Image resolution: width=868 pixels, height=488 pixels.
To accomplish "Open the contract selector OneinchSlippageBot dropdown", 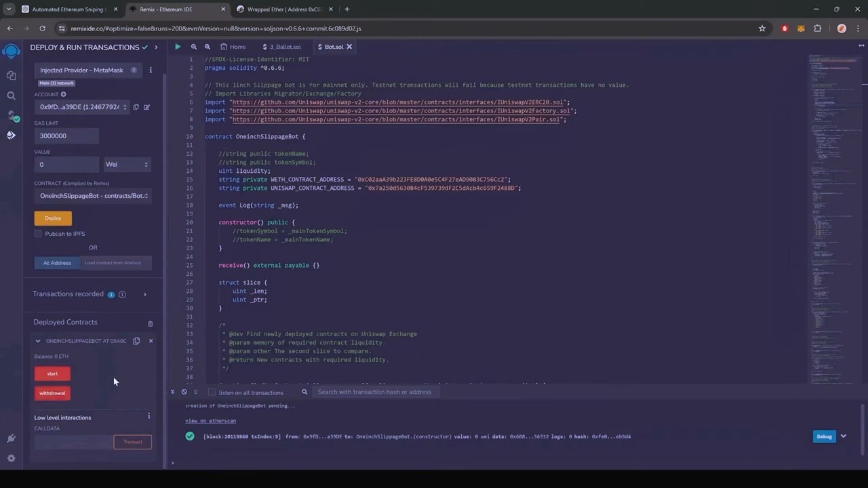I will (93, 196).
